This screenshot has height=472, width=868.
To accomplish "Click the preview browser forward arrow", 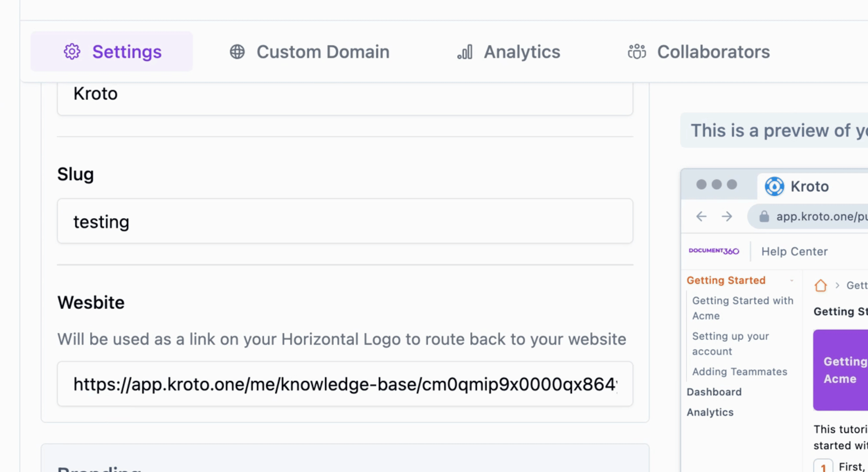I will (x=727, y=216).
